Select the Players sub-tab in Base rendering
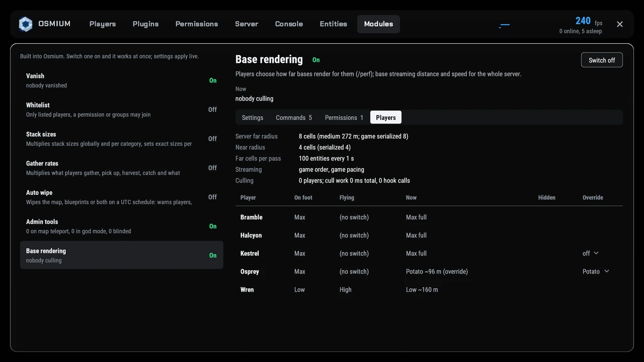Screen dimensions: 644x362 tap(386, 118)
